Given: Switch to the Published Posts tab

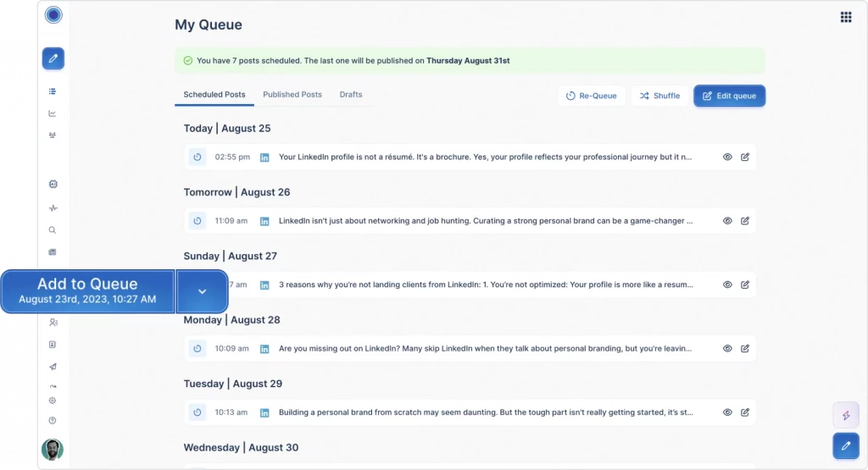Looking at the screenshot, I should pyautogui.click(x=292, y=95).
